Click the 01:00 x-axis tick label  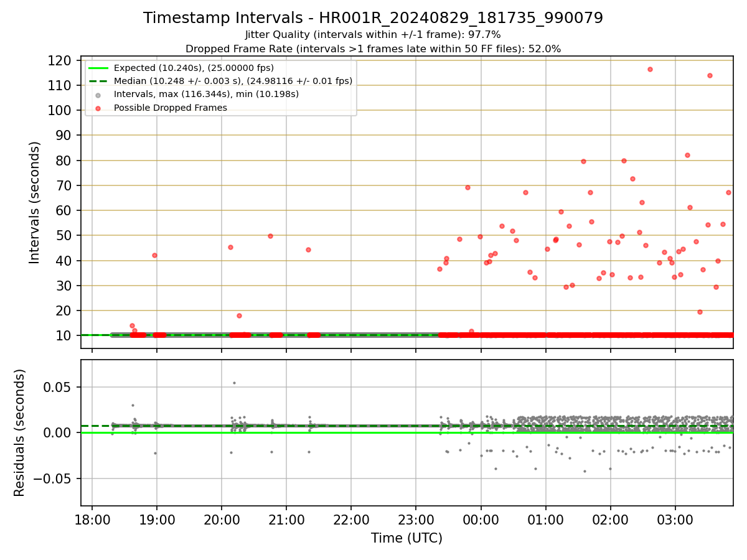[545, 518]
